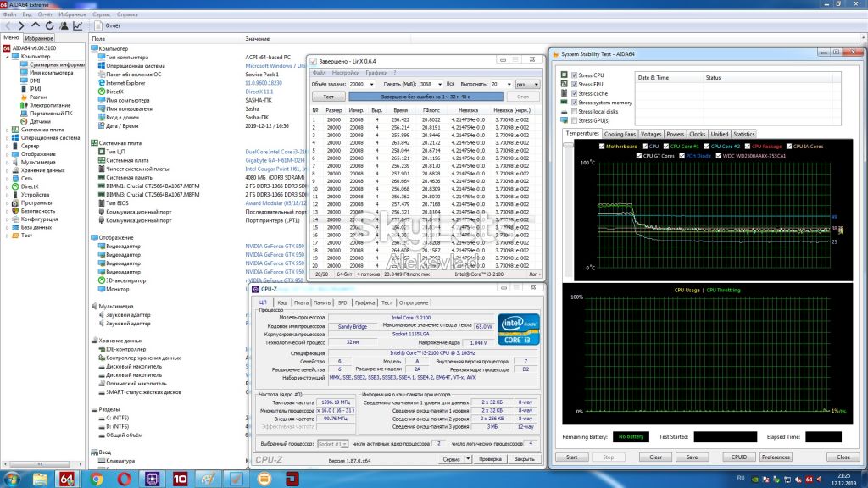Open Windows Start button on taskbar
Screen dimensions: 868x488
pos(12,479)
